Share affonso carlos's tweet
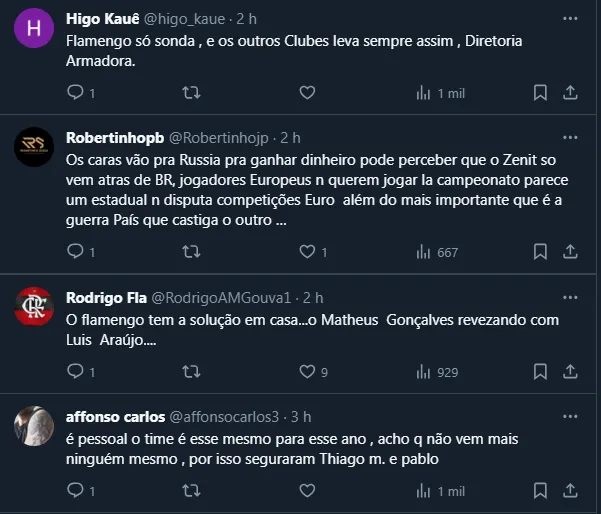Screen dimensions: 601x514 pos(570,491)
